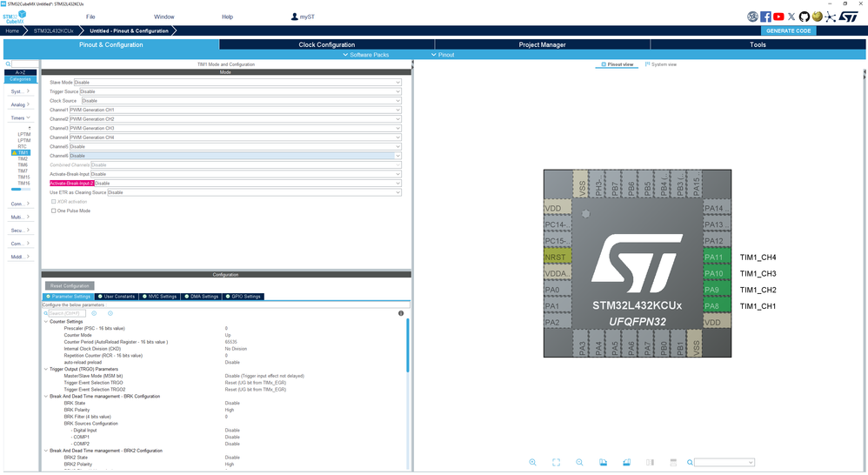Open the Channel1 PWM Generation CH1 dropdown

236,110
